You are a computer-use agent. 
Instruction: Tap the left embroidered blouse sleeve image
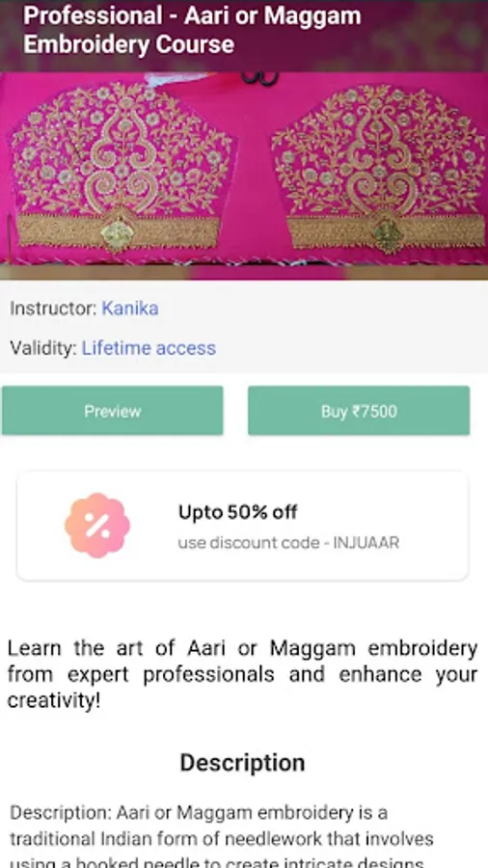tap(122, 166)
